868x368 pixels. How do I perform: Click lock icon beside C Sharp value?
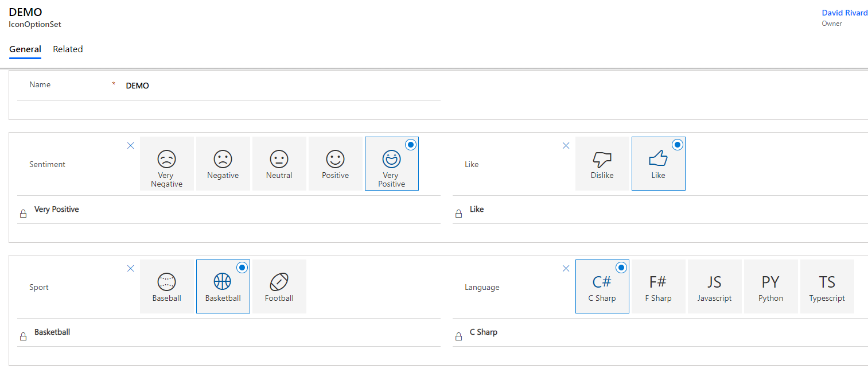pyautogui.click(x=458, y=337)
